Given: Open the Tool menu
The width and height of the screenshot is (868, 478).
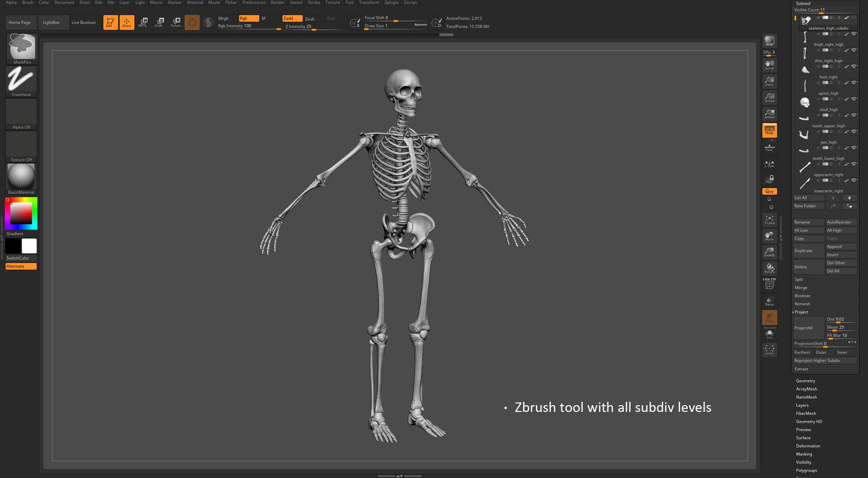Looking at the screenshot, I should [349, 3].
